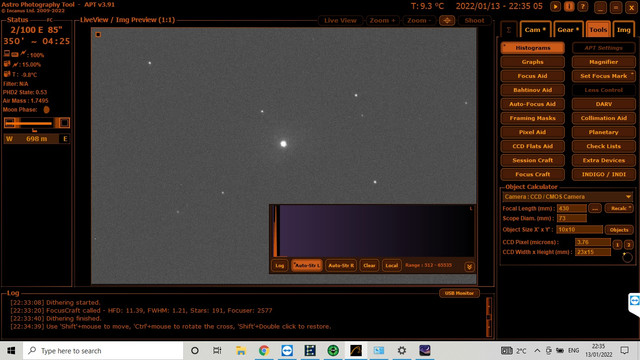Open Framing Masks
This screenshot has width=640, height=360.
click(x=533, y=118)
